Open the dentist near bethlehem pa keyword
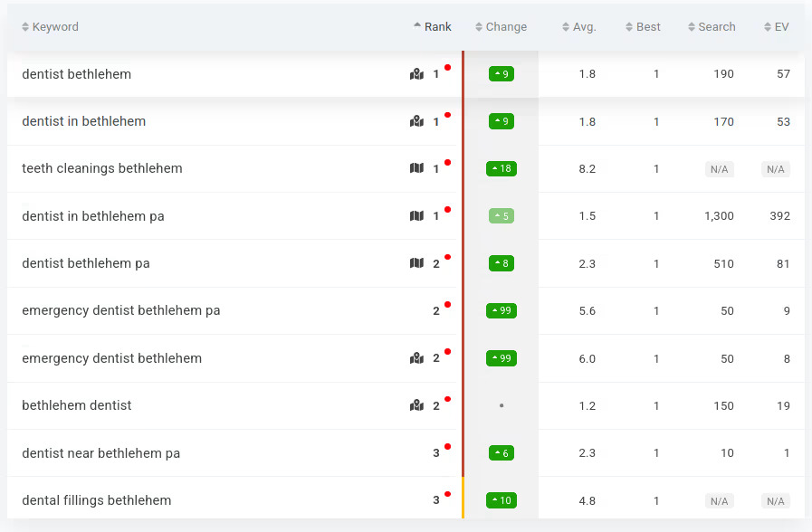812x532 pixels. [100, 453]
